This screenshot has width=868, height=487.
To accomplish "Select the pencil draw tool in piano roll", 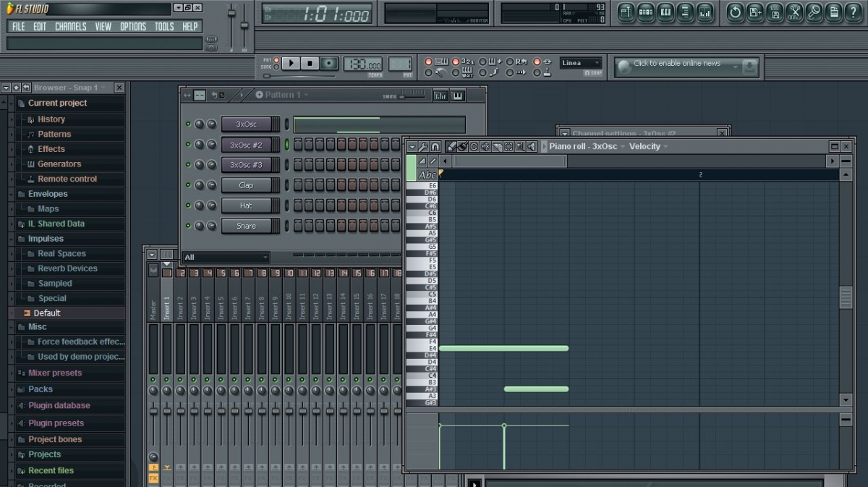I will [x=451, y=147].
